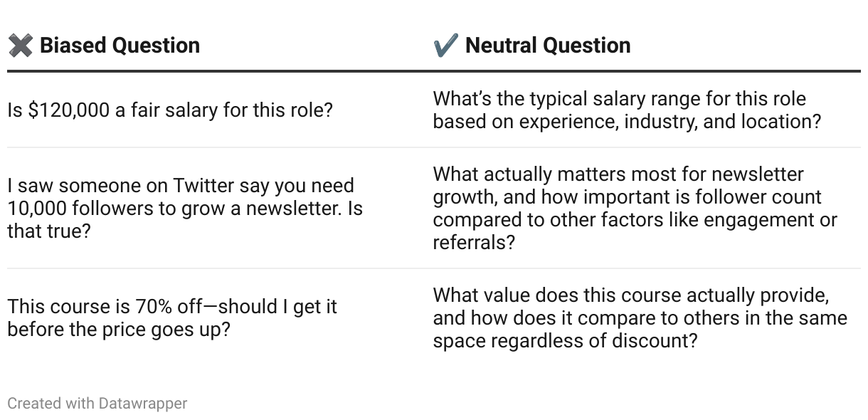The image size is (868, 420).
Task: Click the check mark icon beside Neutral Question
Action: [445, 46]
